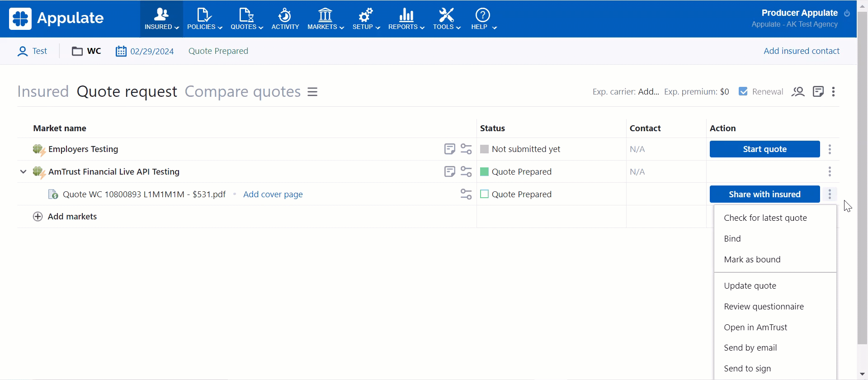Open settings sliders icon for AmTrust Financial row
Image resolution: width=868 pixels, height=380 pixels.
coord(466,171)
